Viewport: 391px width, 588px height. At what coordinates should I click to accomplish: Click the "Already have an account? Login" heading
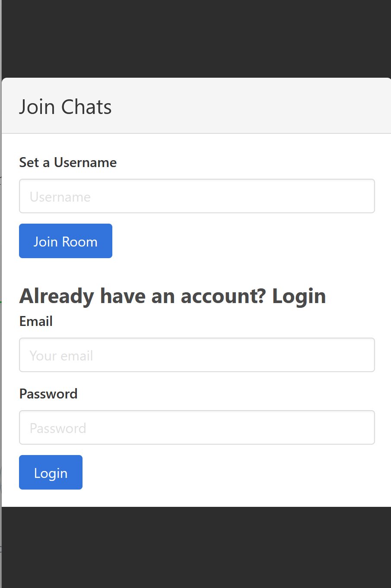pyautogui.click(x=172, y=296)
